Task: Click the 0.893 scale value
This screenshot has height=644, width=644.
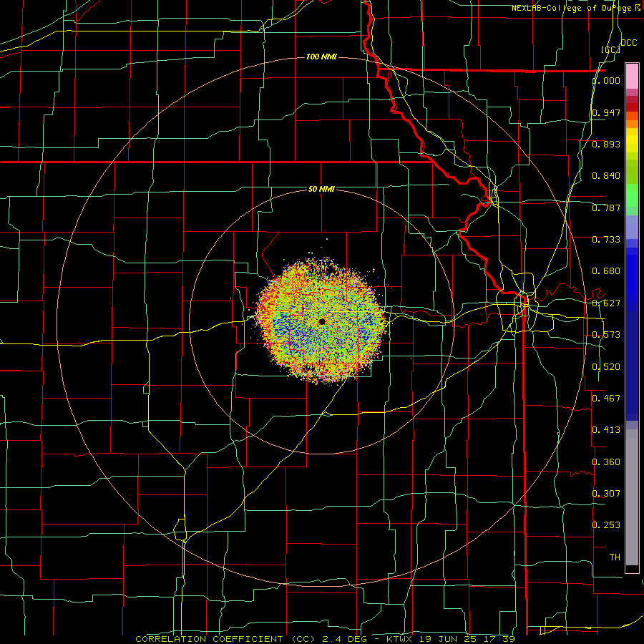Action: 606,144
